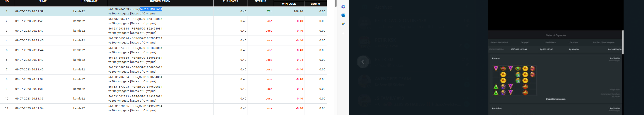Click the bet report vertical scrollbar thumb

tap(335, 3)
